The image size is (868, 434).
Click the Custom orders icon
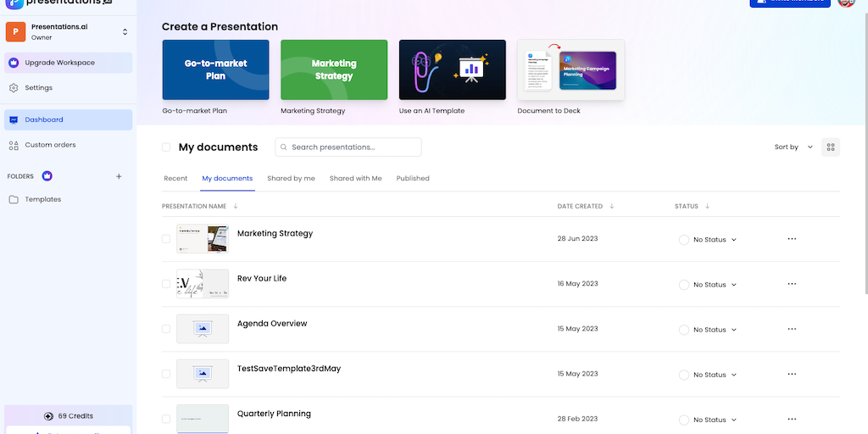[14, 145]
